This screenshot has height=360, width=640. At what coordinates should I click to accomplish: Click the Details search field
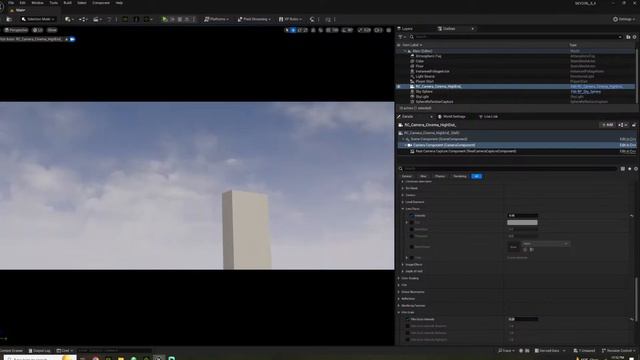click(x=508, y=169)
